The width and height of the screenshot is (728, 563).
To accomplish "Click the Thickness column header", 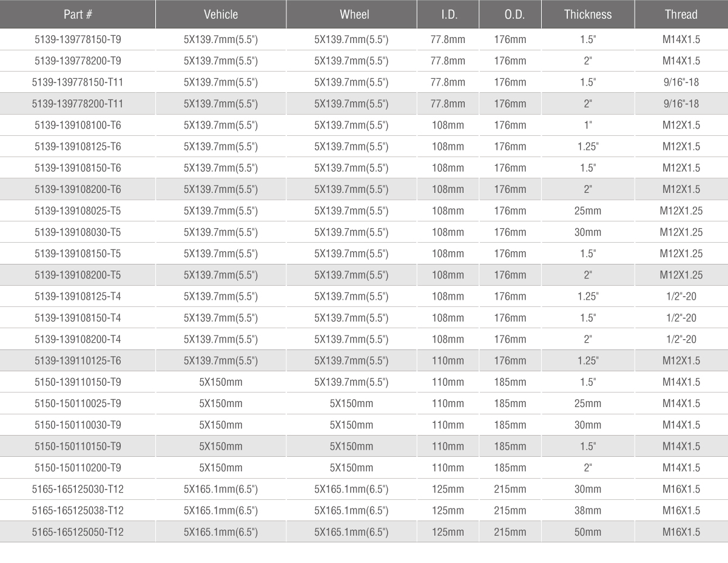I will click(x=588, y=15).
